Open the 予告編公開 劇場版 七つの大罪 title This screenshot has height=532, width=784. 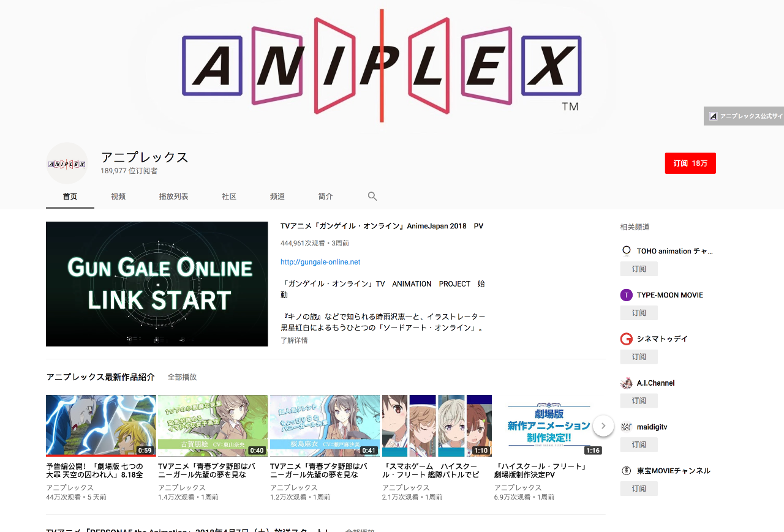tap(94, 471)
